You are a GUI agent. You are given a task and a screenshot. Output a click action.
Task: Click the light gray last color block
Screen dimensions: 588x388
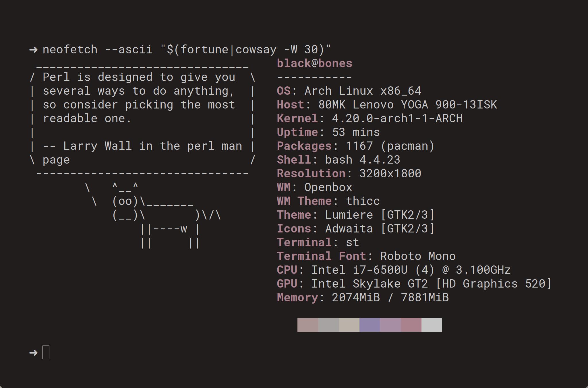tap(432, 325)
